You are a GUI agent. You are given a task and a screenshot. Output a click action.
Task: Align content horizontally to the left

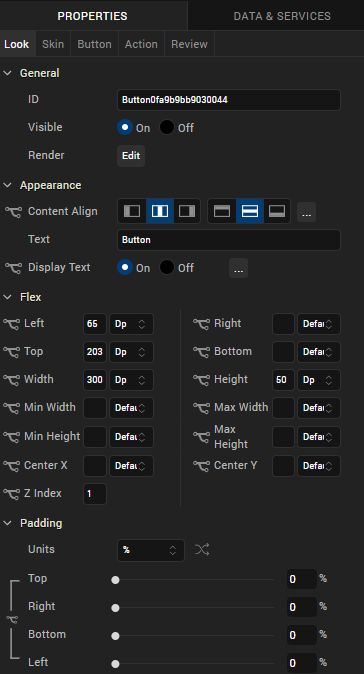[x=132, y=211]
